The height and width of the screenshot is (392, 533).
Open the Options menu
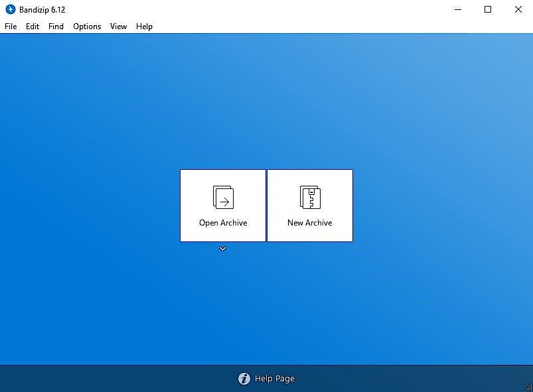coord(86,27)
